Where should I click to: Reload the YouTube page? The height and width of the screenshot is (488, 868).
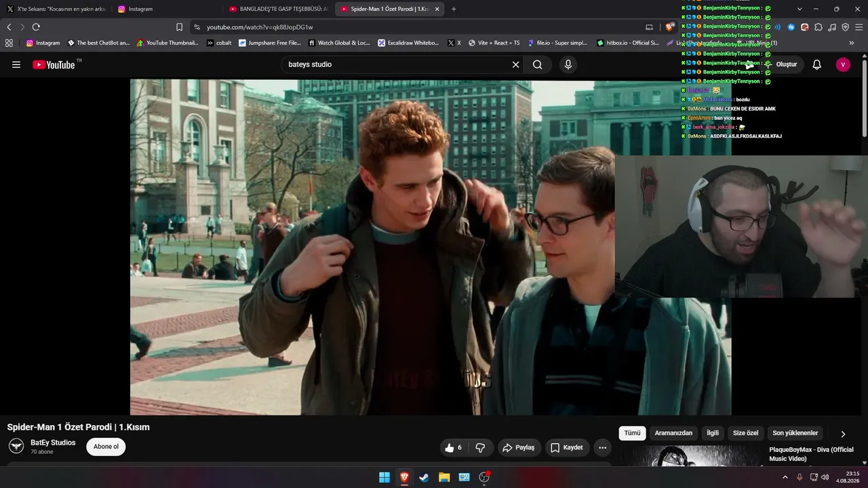36,27
